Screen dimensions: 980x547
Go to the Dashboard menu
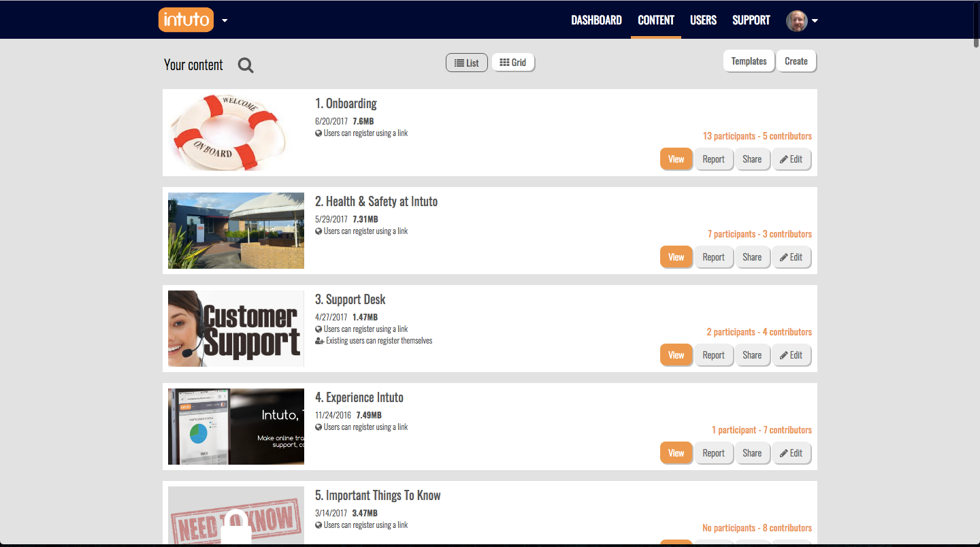(596, 20)
